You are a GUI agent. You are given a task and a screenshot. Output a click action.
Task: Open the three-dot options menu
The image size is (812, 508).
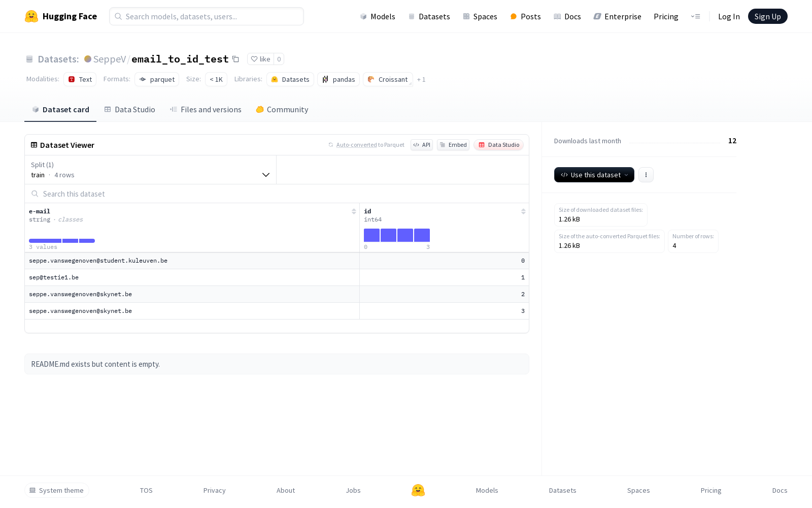pos(646,175)
